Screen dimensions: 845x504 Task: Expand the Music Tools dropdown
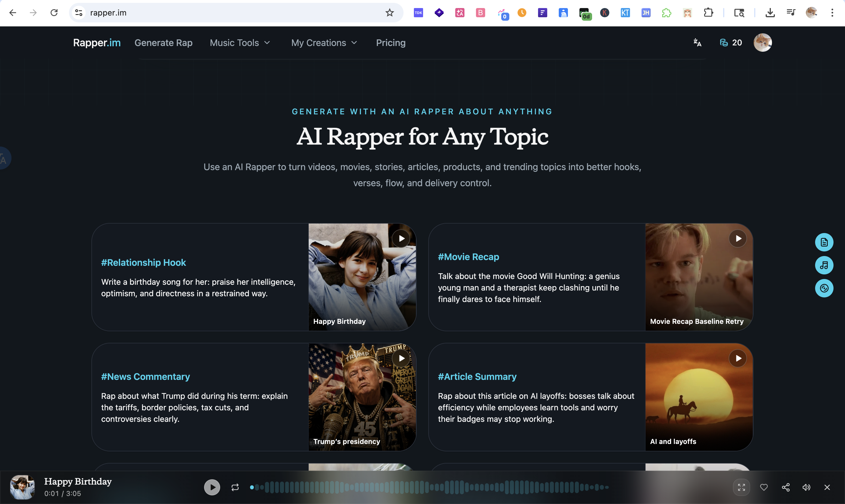click(240, 43)
